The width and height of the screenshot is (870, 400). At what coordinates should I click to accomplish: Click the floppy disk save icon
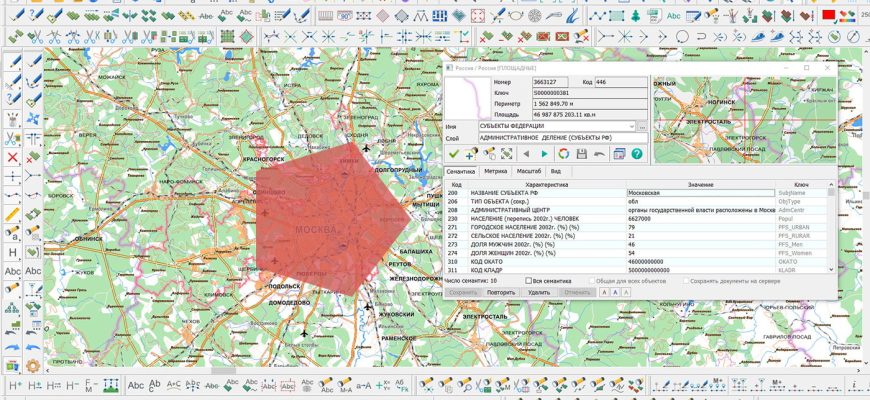[581, 153]
